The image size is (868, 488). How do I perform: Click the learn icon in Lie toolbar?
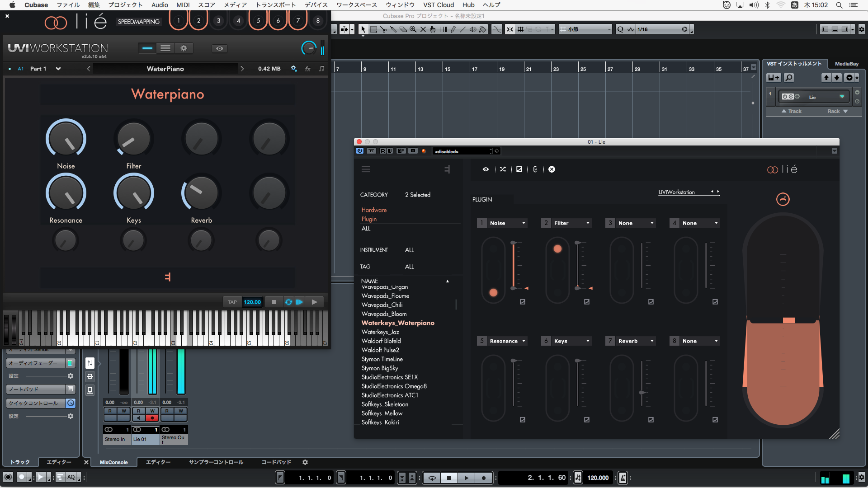coord(535,169)
